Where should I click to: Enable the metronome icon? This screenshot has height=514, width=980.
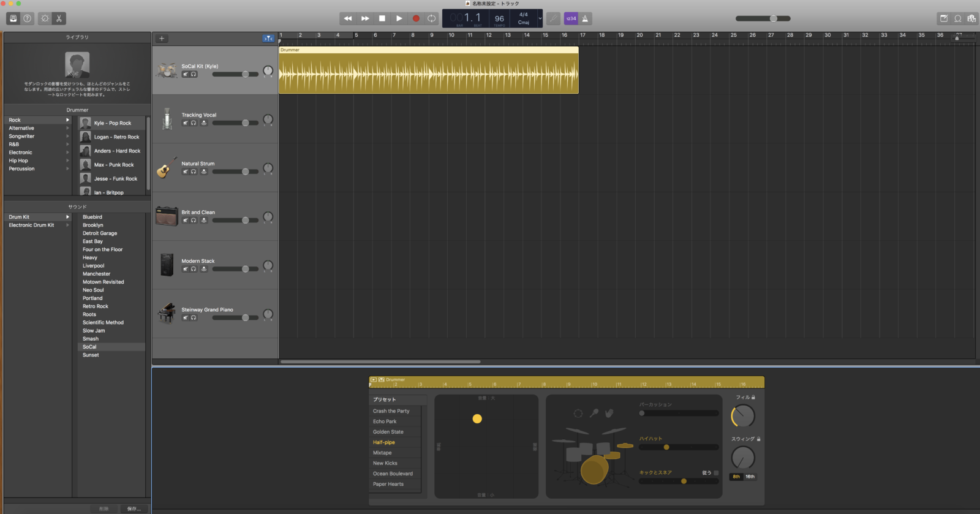585,18
